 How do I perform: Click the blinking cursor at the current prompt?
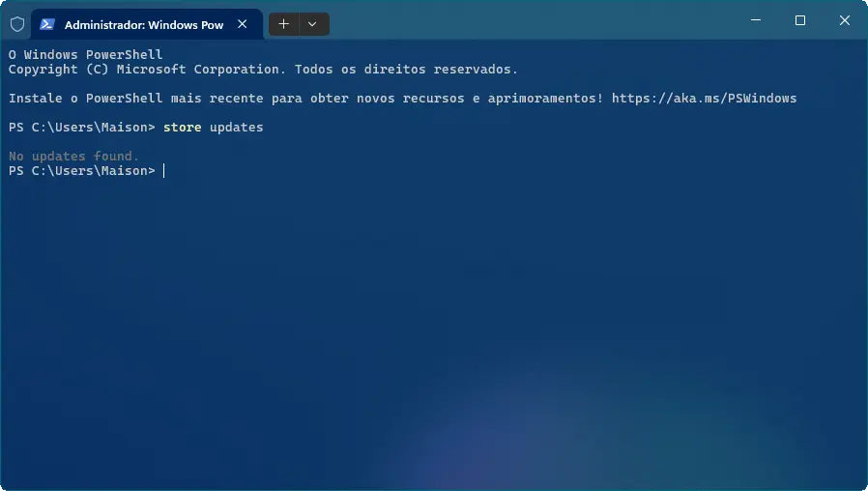tap(164, 171)
